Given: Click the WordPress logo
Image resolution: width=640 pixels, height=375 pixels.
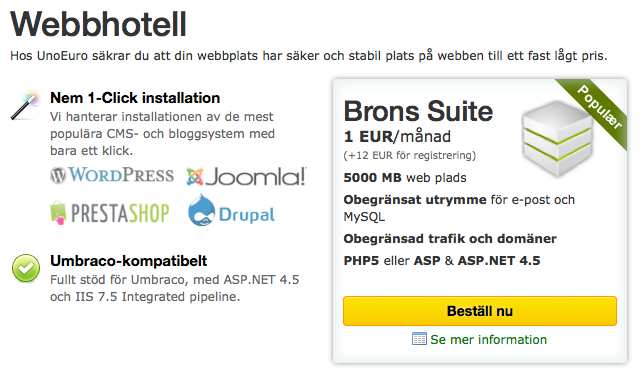Looking at the screenshot, I should pos(112,175).
